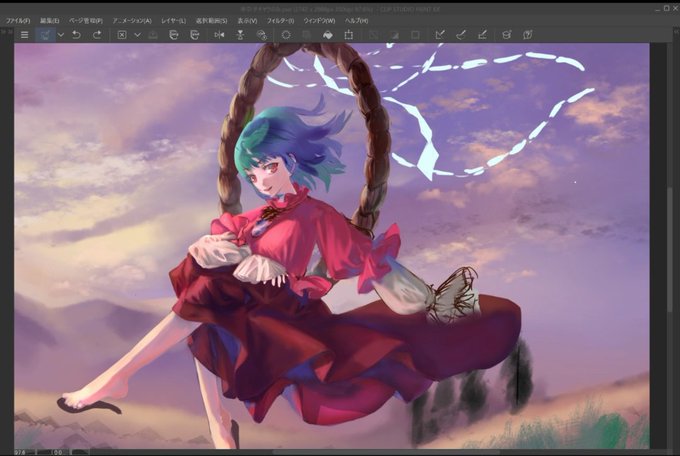Flip canvas vertically with hourglass-shaped icon
Image resolution: width=680 pixels, height=456 pixels.
[240, 35]
